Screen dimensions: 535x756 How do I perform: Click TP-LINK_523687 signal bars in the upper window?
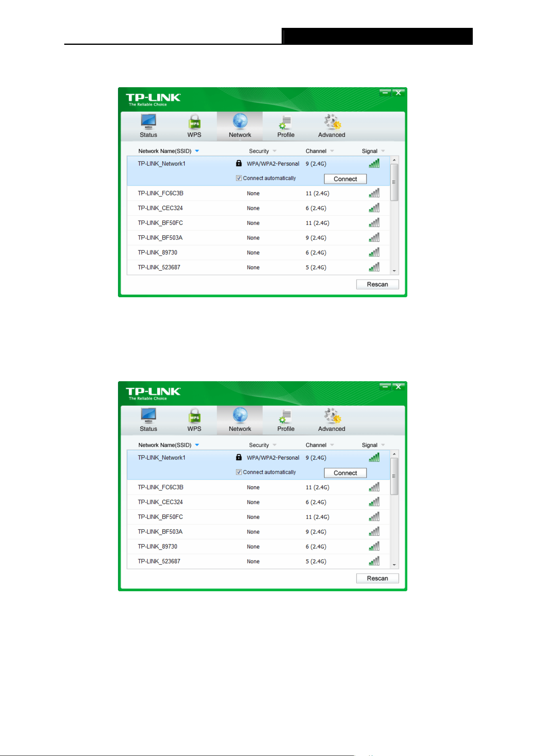(374, 267)
